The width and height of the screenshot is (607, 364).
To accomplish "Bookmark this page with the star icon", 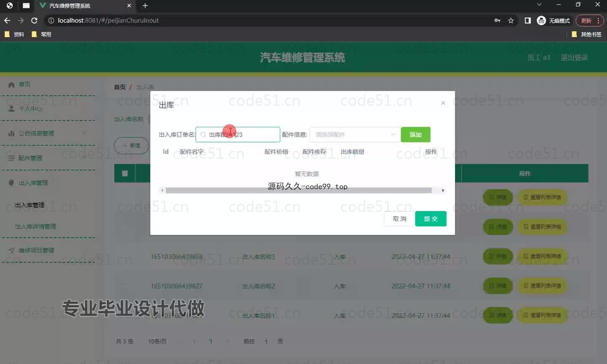I will pos(511,20).
